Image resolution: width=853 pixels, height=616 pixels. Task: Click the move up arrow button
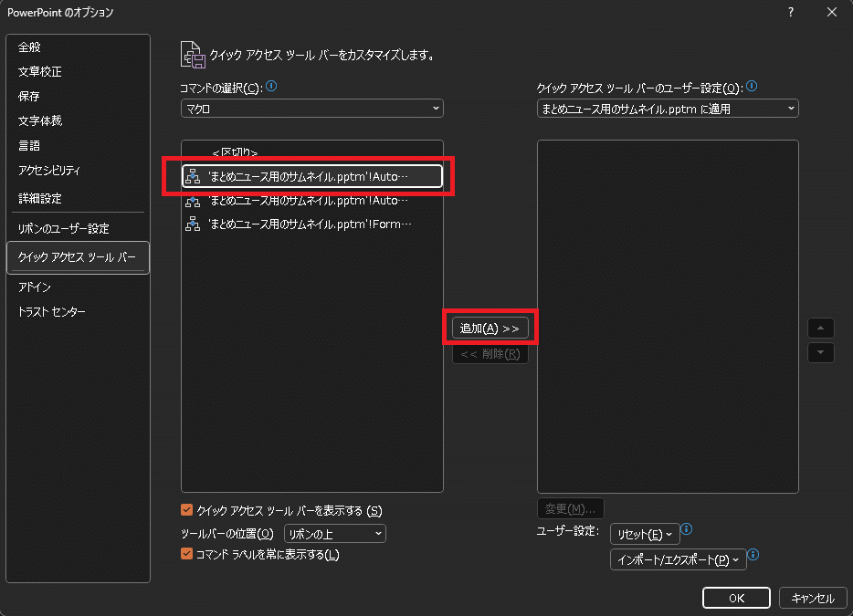[820, 329]
